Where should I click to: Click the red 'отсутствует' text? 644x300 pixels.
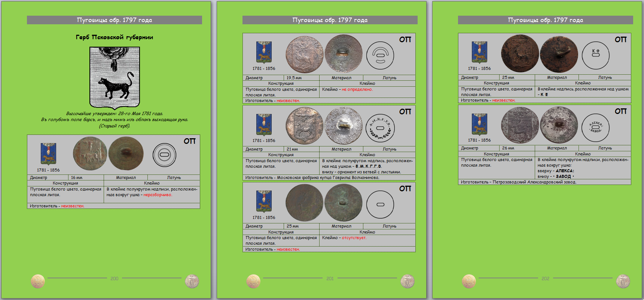click(354, 238)
